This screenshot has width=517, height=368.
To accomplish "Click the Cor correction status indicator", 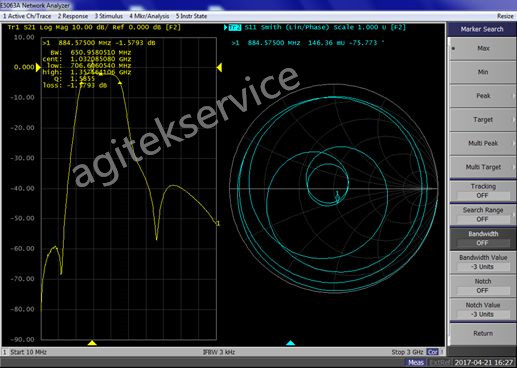I will [x=432, y=352].
